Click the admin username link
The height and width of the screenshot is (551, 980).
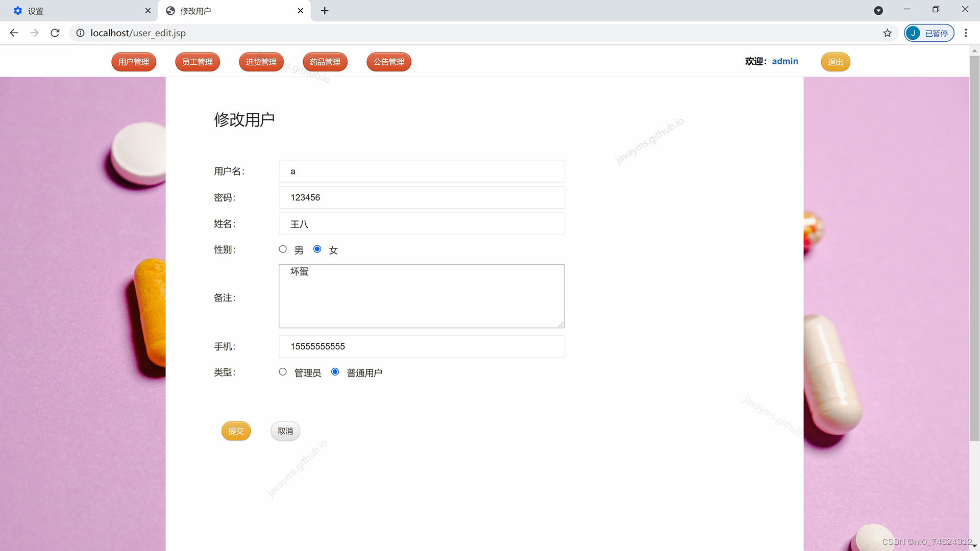(785, 61)
